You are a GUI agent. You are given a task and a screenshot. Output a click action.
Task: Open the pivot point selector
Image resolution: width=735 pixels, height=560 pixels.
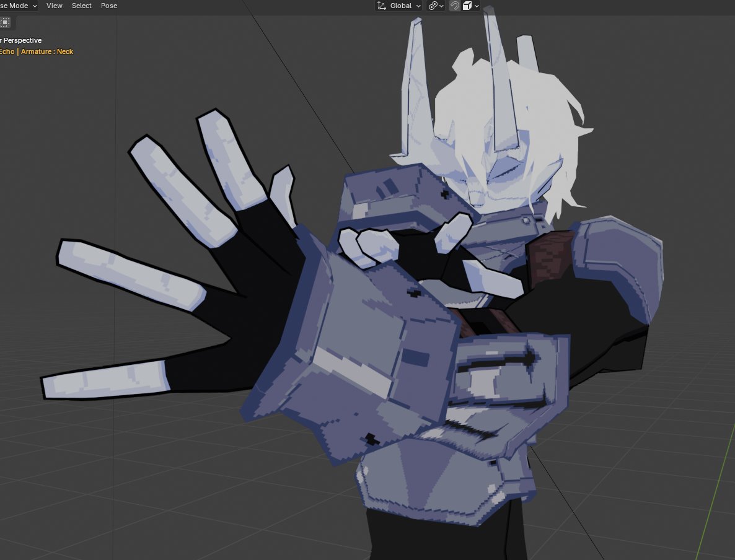(x=436, y=6)
